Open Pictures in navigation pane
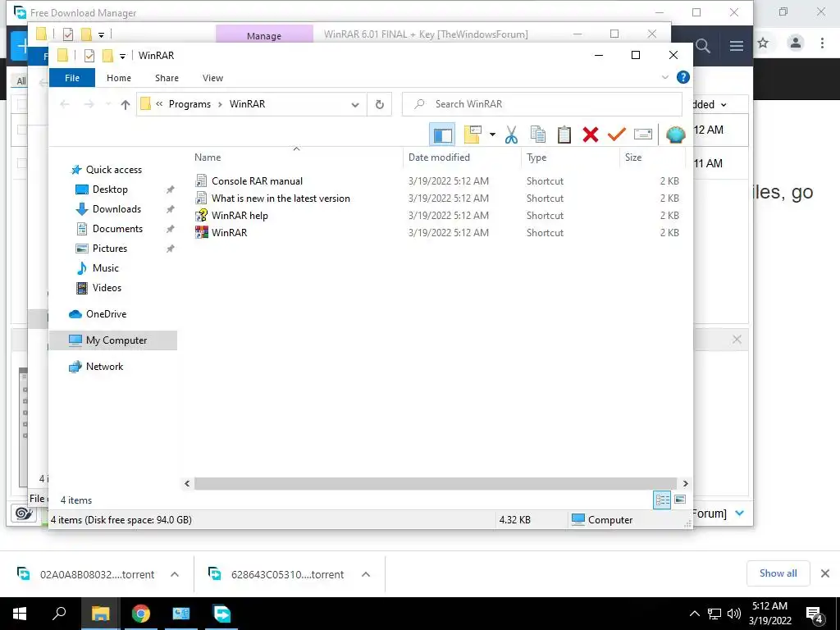Viewport: 840px width, 630px height. coord(109,249)
